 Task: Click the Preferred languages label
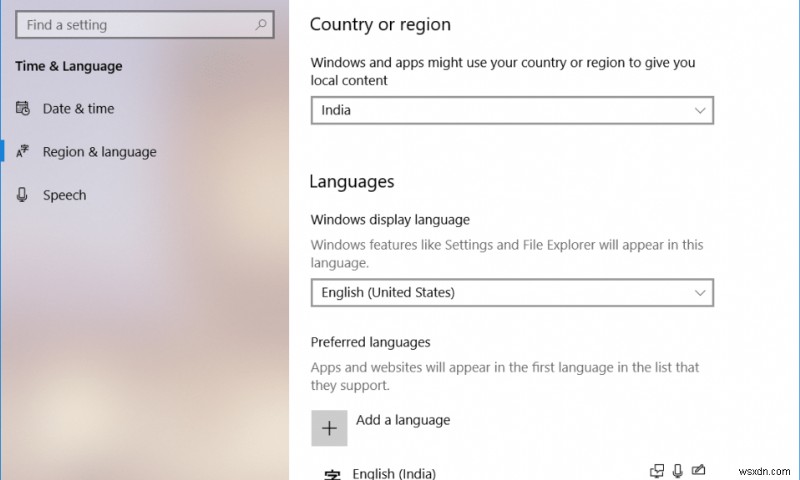tap(370, 342)
